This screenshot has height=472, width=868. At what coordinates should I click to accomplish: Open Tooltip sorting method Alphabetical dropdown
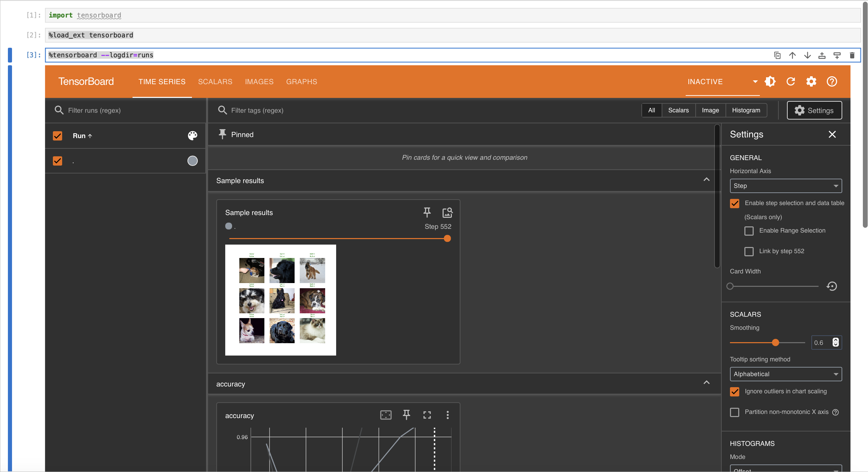[x=786, y=374]
